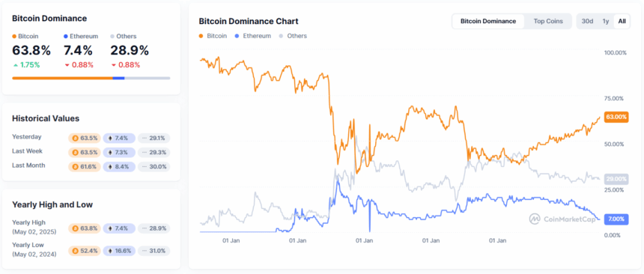Switch to Bitcoin Dominance chart tab
Screen dimensions: 644x274
point(488,22)
